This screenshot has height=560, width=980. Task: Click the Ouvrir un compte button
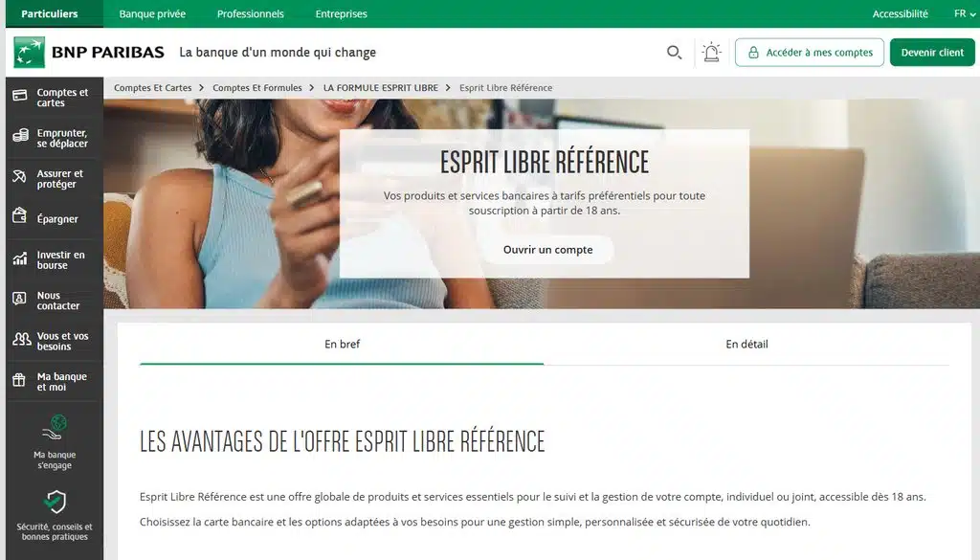point(547,250)
